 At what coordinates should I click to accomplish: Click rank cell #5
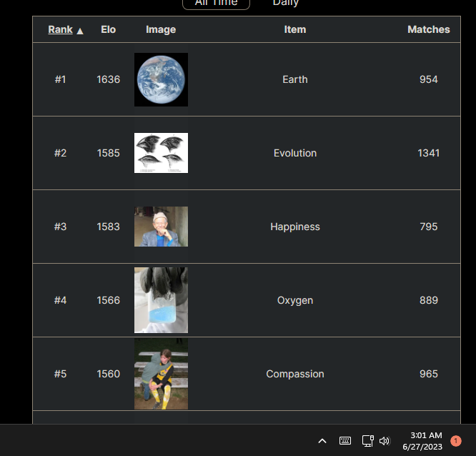pos(60,374)
